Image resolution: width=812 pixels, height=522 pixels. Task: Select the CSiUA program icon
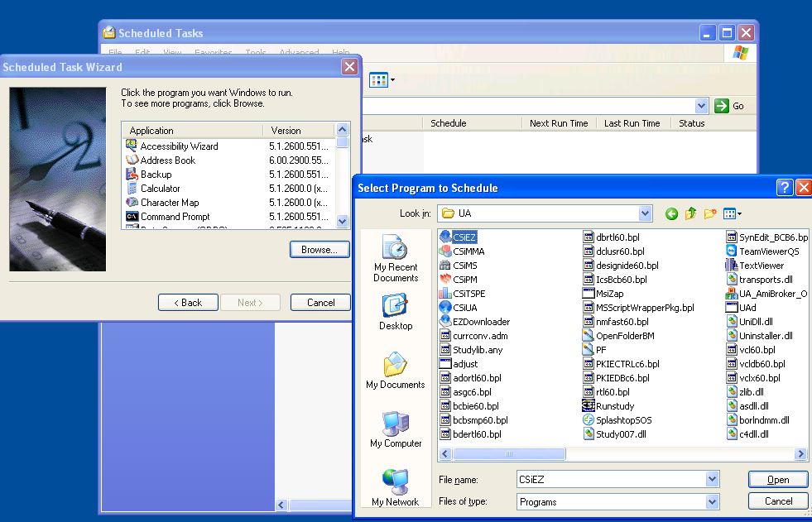(x=445, y=307)
